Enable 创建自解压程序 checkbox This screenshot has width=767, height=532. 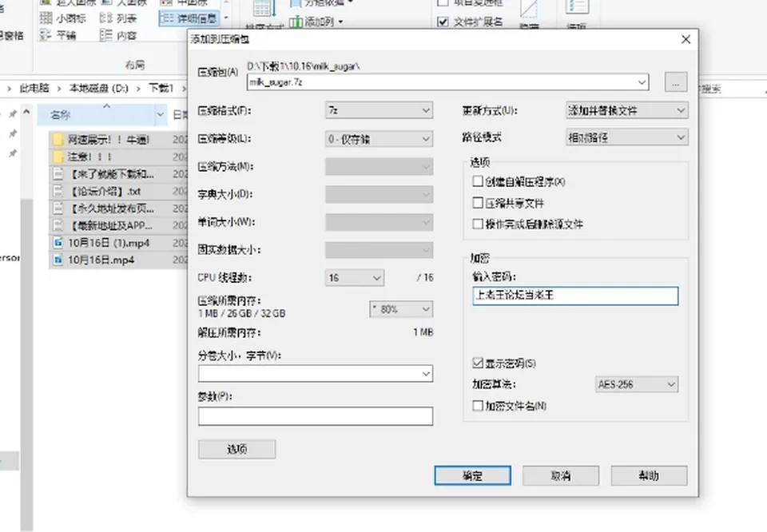tap(478, 181)
